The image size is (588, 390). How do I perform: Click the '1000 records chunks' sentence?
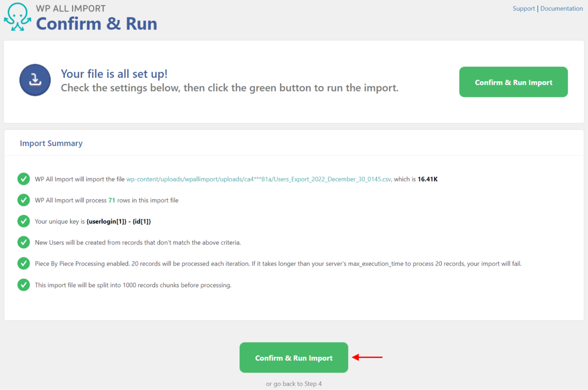(x=133, y=285)
